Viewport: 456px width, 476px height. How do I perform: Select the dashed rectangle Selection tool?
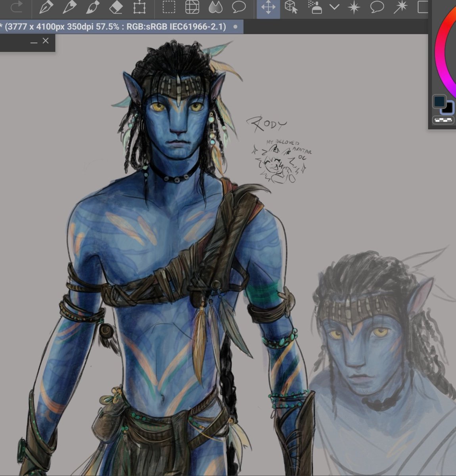[169, 8]
